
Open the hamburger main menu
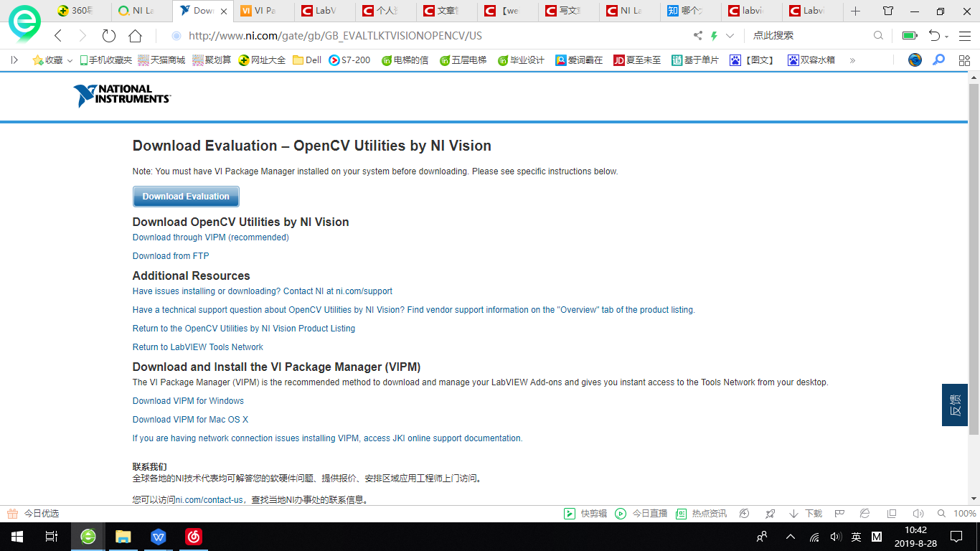coord(967,36)
